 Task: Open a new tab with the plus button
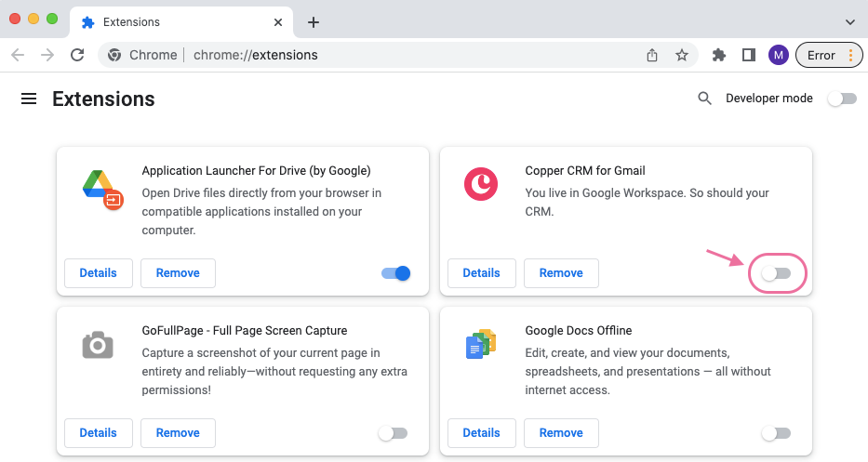click(314, 22)
